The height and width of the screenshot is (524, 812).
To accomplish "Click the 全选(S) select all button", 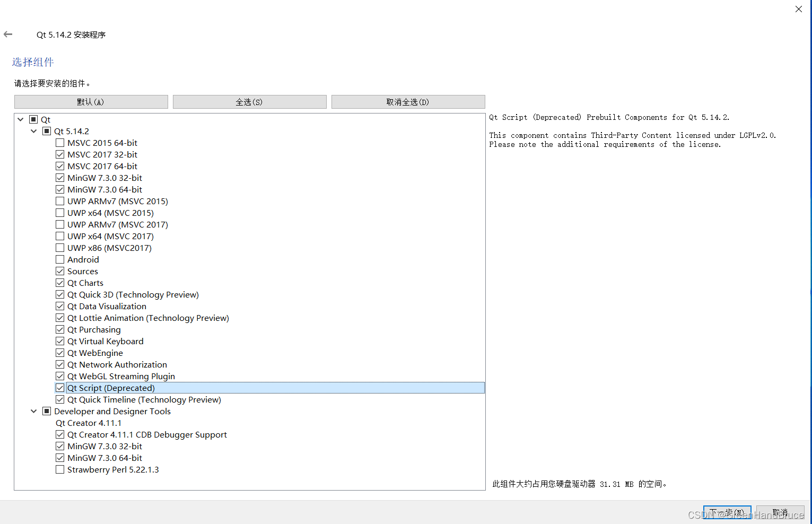I will tap(250, 102).
